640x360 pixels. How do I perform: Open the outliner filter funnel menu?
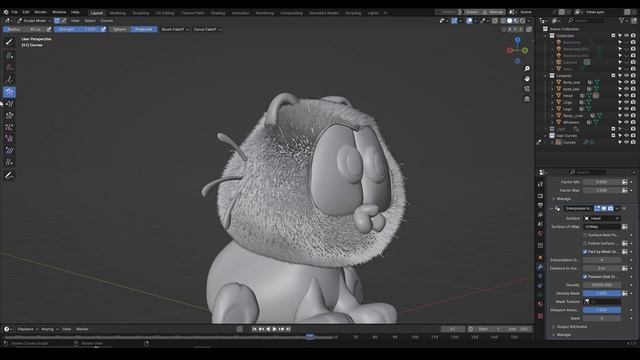point(622,20)
